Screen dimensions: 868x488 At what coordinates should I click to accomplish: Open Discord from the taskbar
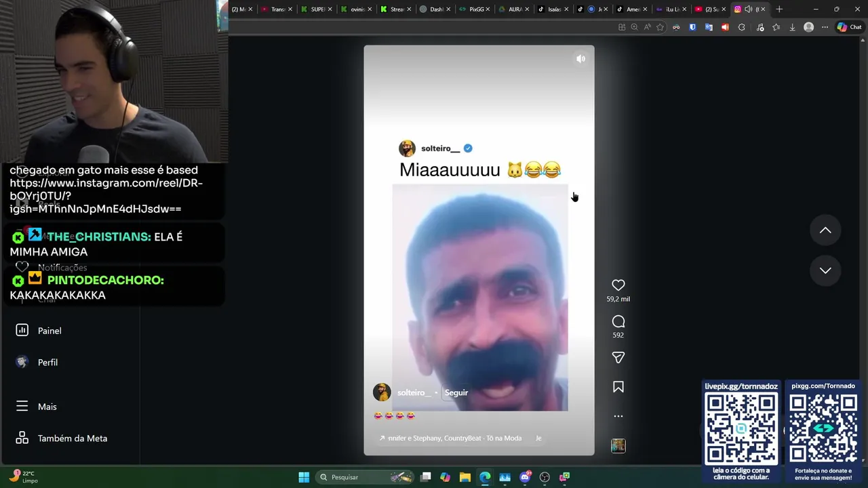tap(525, 477)
